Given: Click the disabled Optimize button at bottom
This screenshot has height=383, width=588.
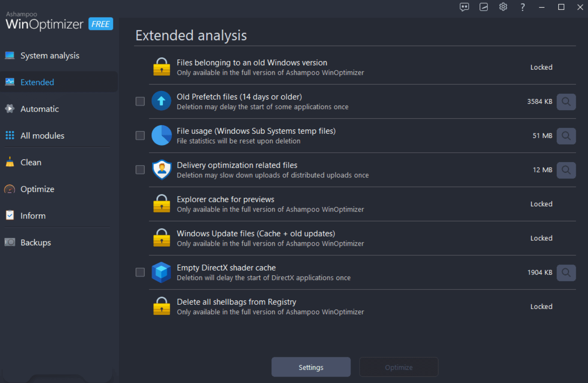Looking at the screenshot, I should tap(399, 367).
